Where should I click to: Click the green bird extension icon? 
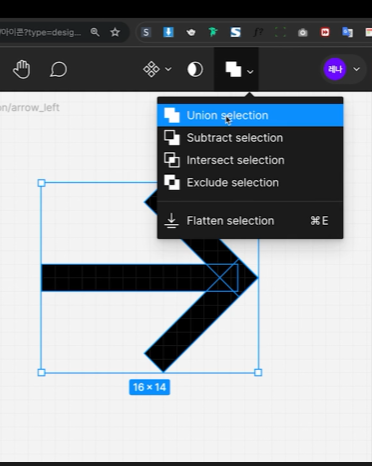pos(213,32)
